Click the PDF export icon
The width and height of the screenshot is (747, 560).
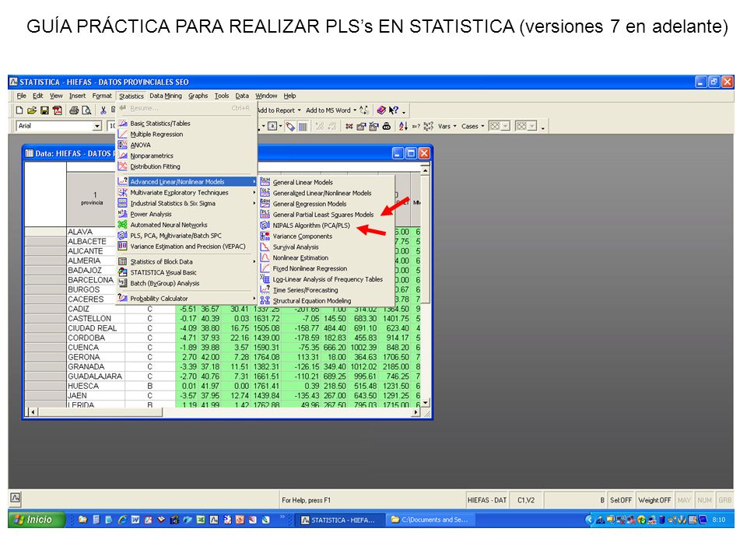(57, 110)
